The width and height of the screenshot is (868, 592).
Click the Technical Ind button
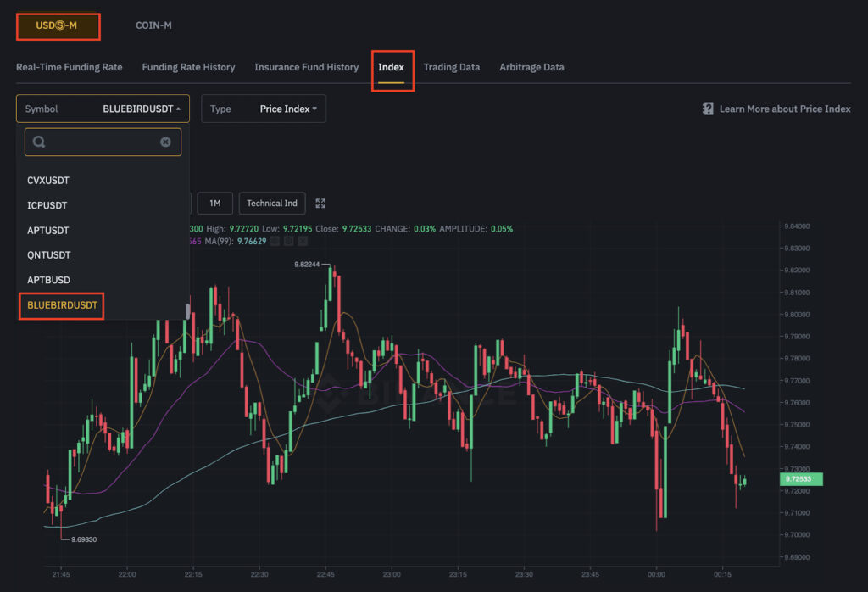(x=271, y=203)
